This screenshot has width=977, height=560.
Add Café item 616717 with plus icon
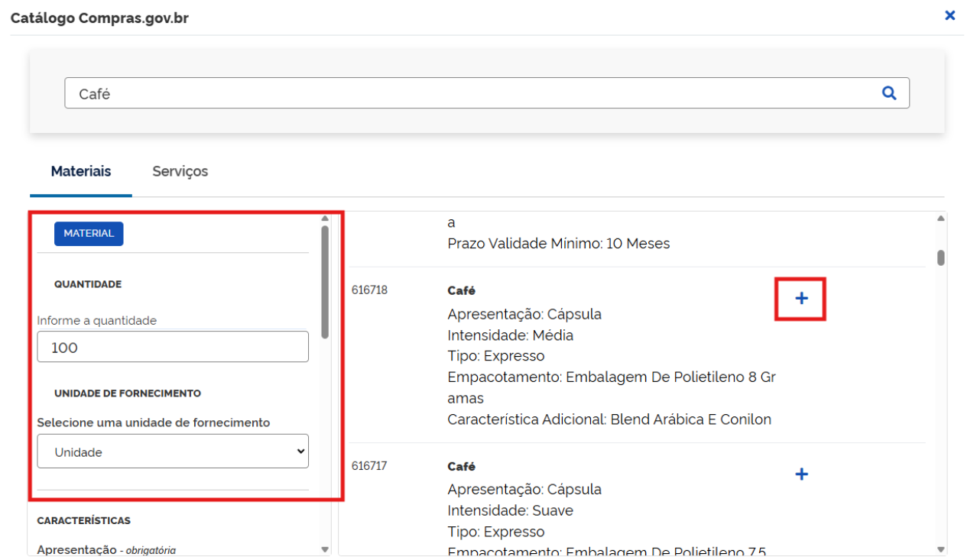click(x=801, y=474)
